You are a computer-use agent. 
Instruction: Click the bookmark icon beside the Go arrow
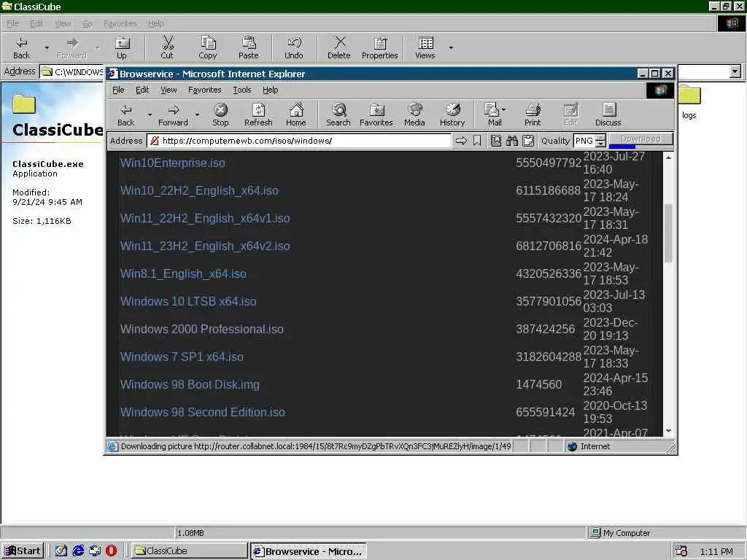click(477, 141)
